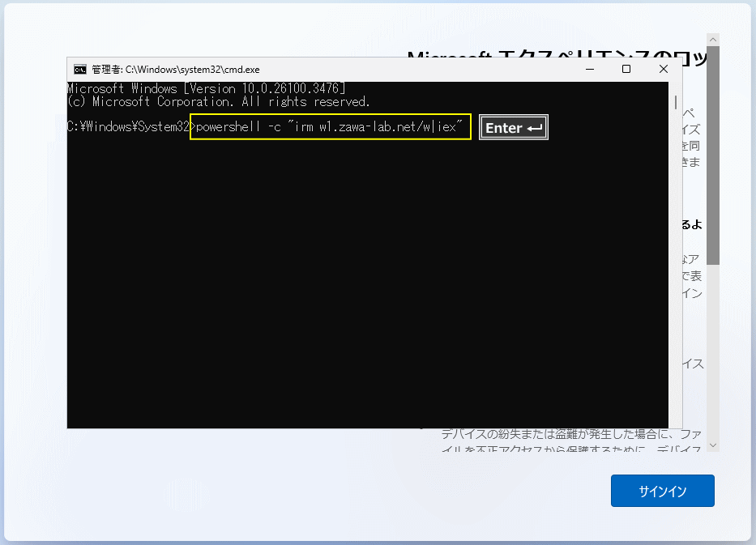Screen dimensions: 756x545
Task: Click the 'Microsoft Windows [Version 10.0.26100.3476]' line
Action: (206, 88)
